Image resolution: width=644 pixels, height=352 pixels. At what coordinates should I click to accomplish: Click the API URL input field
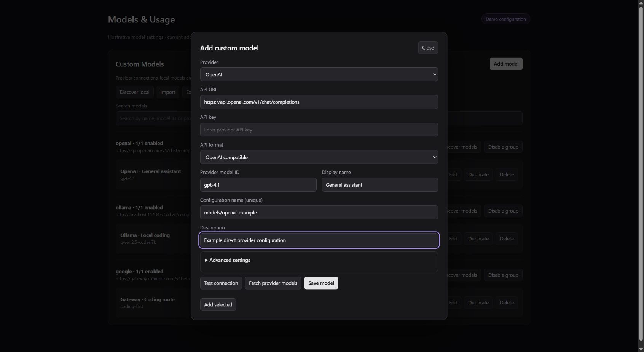pyautogui.click(x=319, y=102)
